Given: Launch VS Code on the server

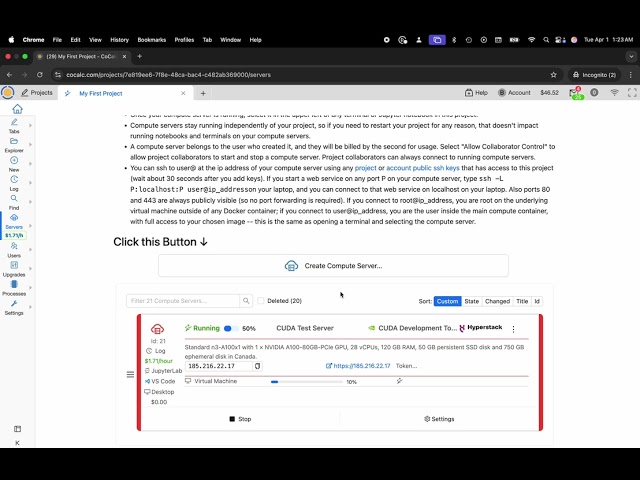Looking at the screenshot, I should tap(160, 382).
